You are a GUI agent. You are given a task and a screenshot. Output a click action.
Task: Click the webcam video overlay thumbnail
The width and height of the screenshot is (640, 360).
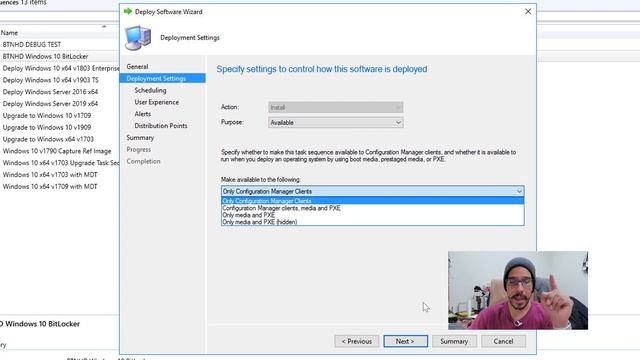(518, 291)
